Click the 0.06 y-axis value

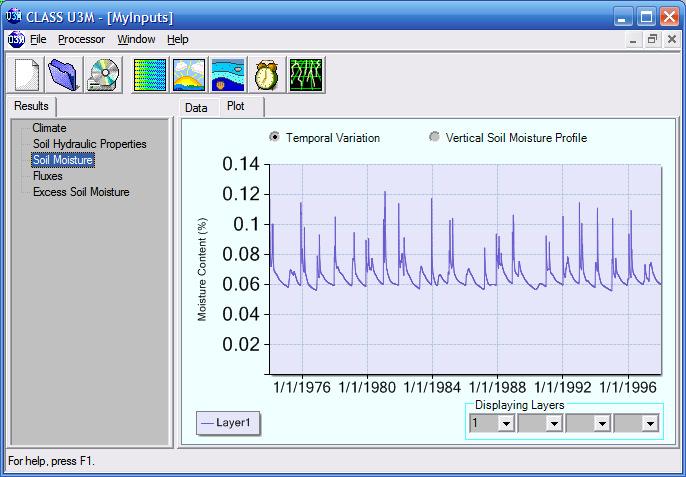pos(241,284)
